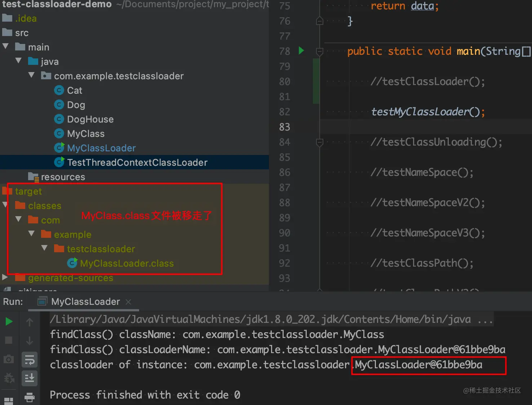Click the TestThreadContextClassLoader class icon

pyautogui.click(x=59, y=162)
